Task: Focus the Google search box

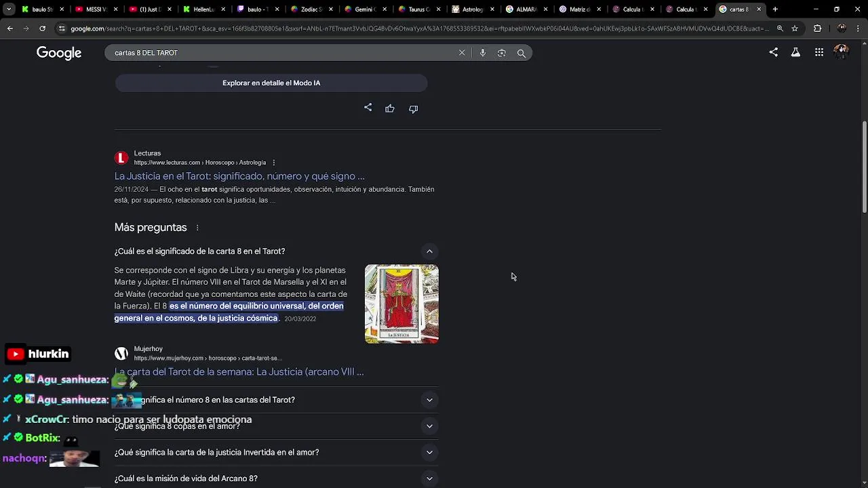Action: click(x=281, y=53)
